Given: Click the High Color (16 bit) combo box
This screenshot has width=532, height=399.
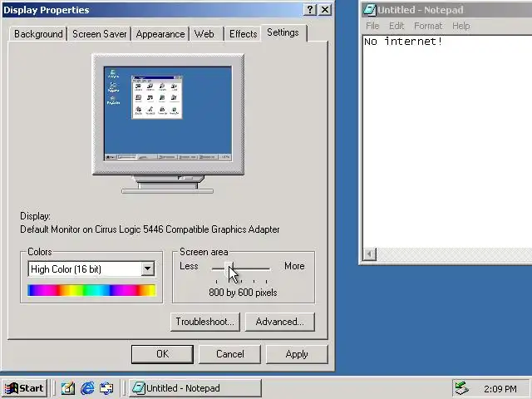Looking at the screenshot, I should pyautogui.click(x=91, y=268).
